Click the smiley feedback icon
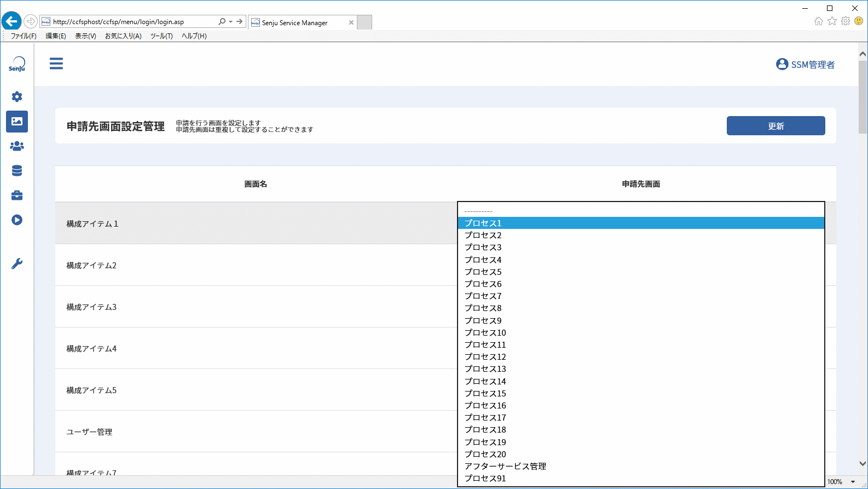Image resolution: width=868 pixels, height=489 pixels. click(859, 21)
